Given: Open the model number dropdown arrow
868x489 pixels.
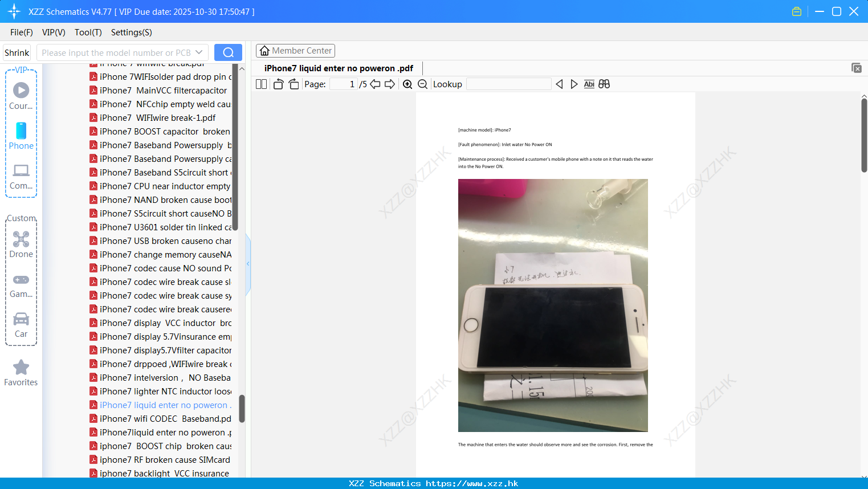Looking at the screenshot, I should [199, 52].
